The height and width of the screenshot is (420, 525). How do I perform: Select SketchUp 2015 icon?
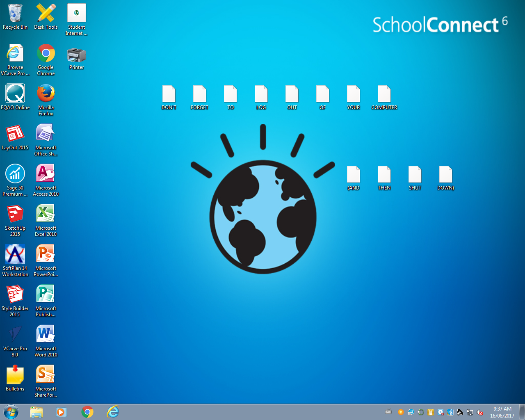click(x=15, y=221)
